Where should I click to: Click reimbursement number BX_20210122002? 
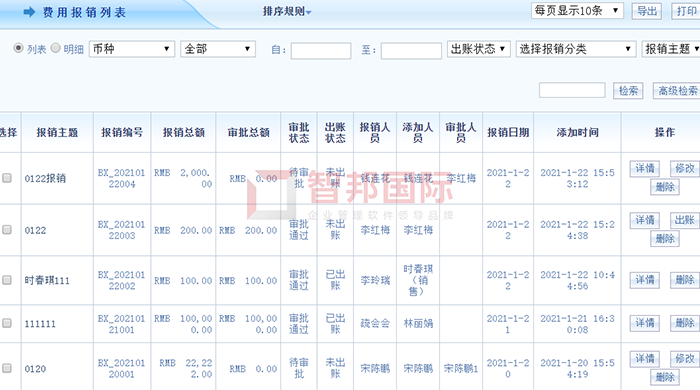coord(121,280)
